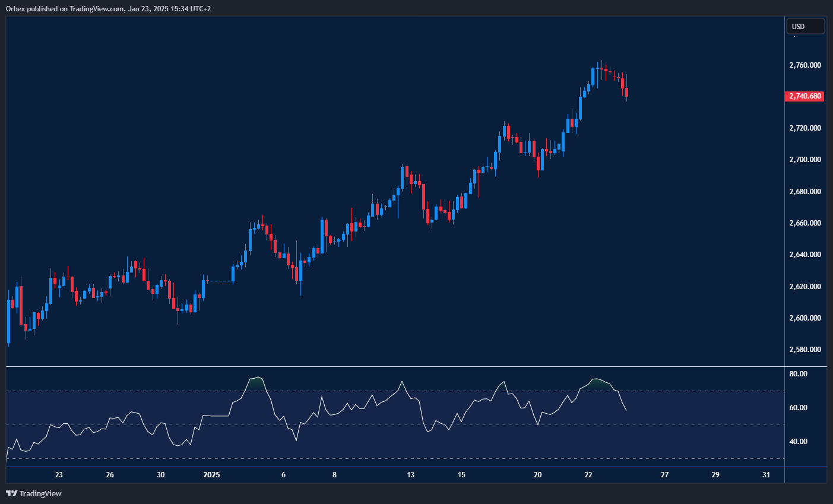Click the RSI upper band dashed line
The width and height of the screenshot is (833, 504).
click(392, 391)
